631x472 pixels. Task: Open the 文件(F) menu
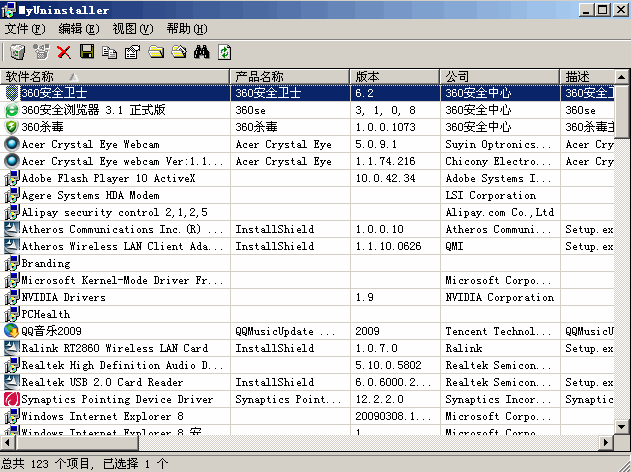25,29
